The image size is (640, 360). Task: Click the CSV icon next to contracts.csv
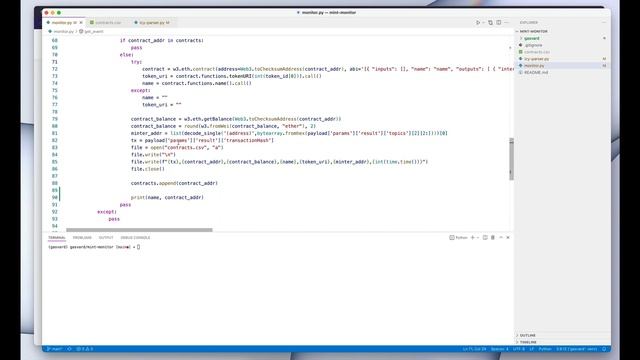520,52
